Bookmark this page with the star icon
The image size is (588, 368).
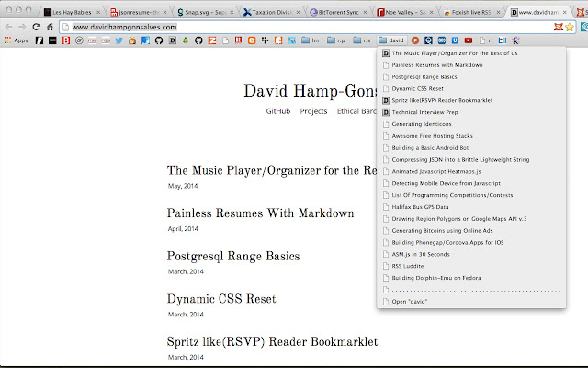coord(557,28)
